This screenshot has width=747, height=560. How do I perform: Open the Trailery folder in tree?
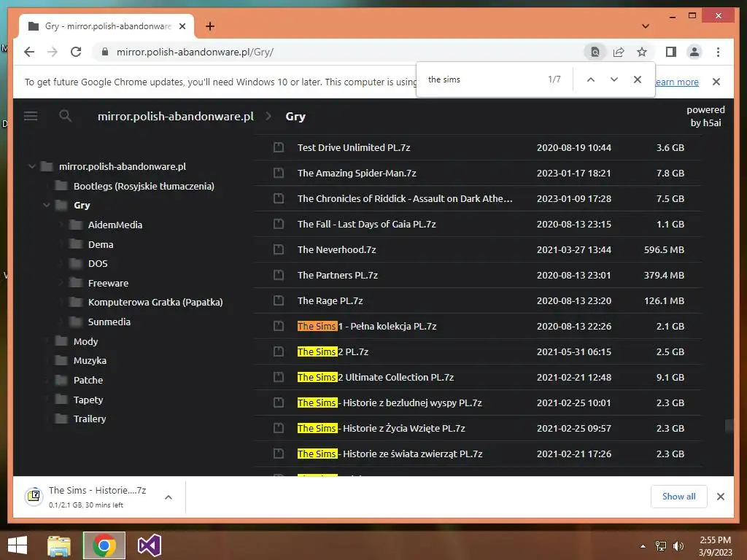pyautogui.click(x=90, y=419)
